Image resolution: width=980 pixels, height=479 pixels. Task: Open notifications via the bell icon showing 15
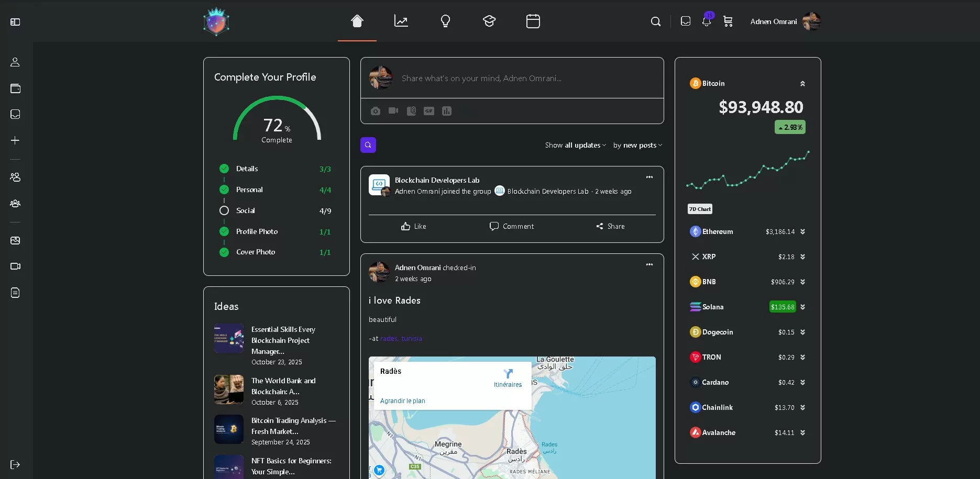[x=706, y=21]
